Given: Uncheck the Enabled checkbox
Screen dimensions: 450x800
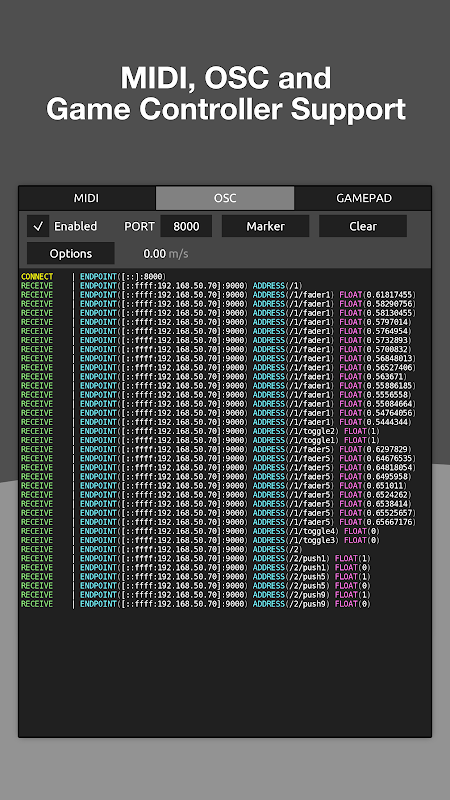Looking at the screenshot, I should click(38, 226).
